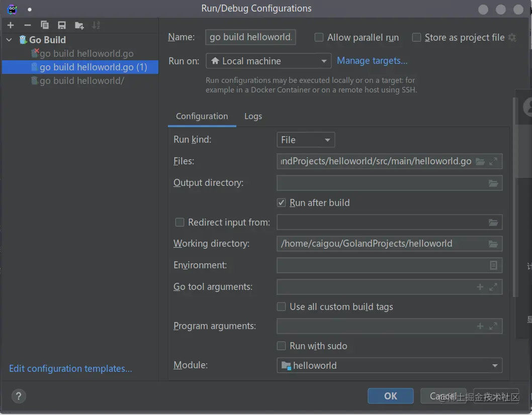Screen dimensions: 532x415
Task: Insert macro in Program arguments
Action: [480, 326]
